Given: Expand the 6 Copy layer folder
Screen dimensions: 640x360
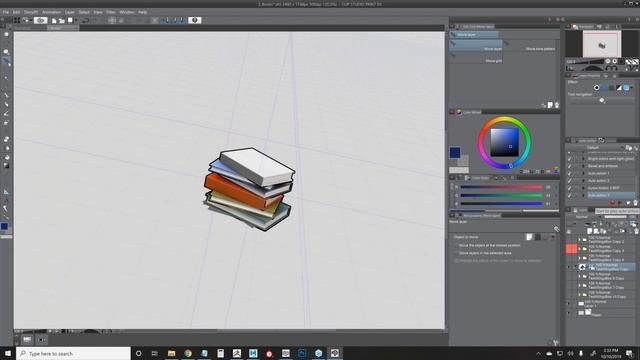Looking at the screenshot, I should (x=580, y=276).
